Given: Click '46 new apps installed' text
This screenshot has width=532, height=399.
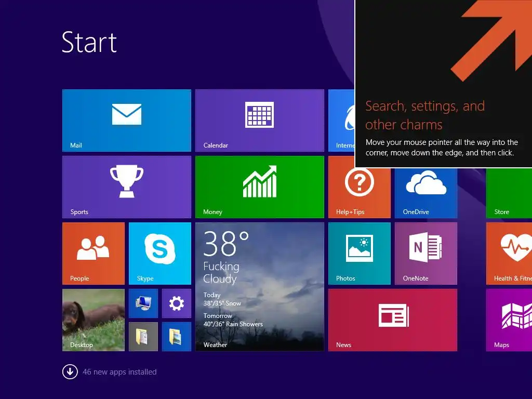Looking at the screenshot, I should tap(120, 372).
